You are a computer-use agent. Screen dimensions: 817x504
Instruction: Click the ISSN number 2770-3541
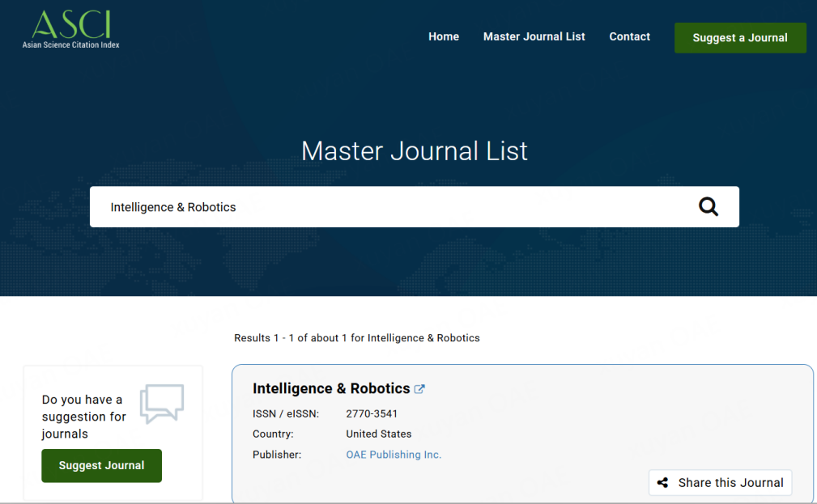tap(372, 413)
